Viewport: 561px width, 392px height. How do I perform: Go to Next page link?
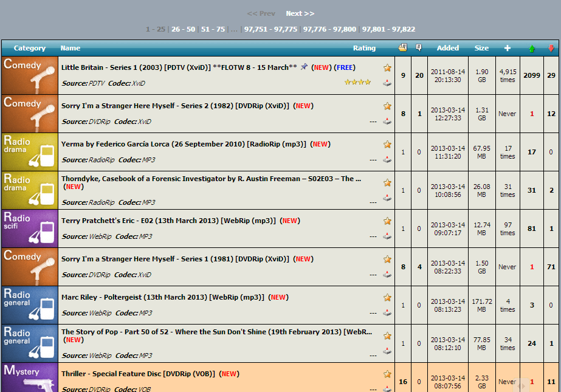coord(300,13)
